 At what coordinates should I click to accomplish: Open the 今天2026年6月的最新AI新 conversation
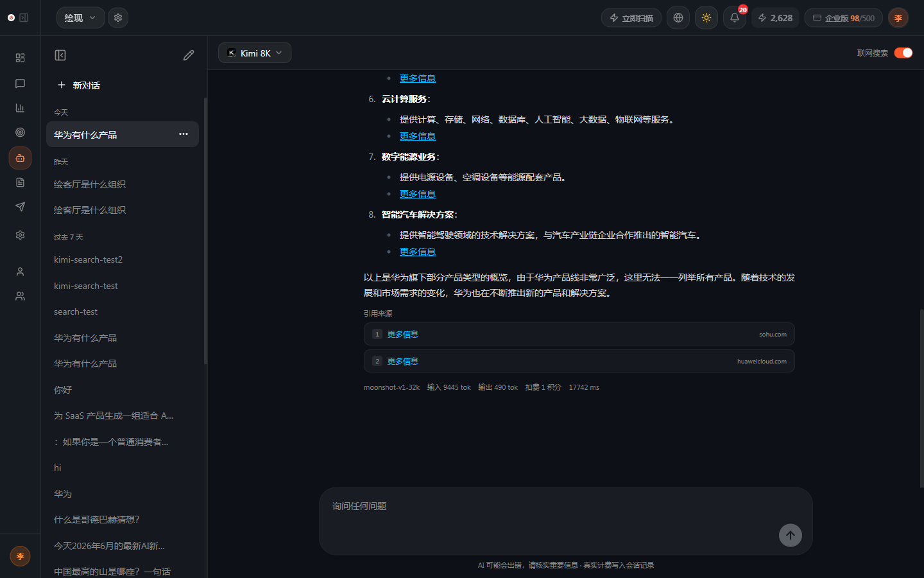pos(123,546)
